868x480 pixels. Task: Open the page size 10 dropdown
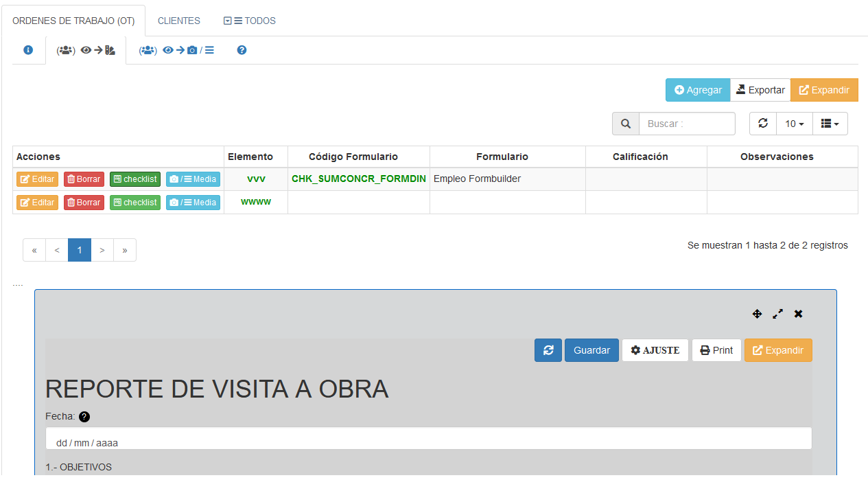(x=794, y=124)
